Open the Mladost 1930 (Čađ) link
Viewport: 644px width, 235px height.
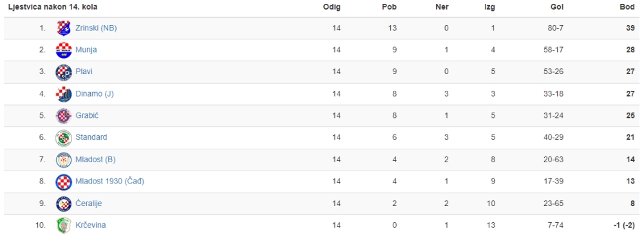pyautogui.click(x=110, y=181)
